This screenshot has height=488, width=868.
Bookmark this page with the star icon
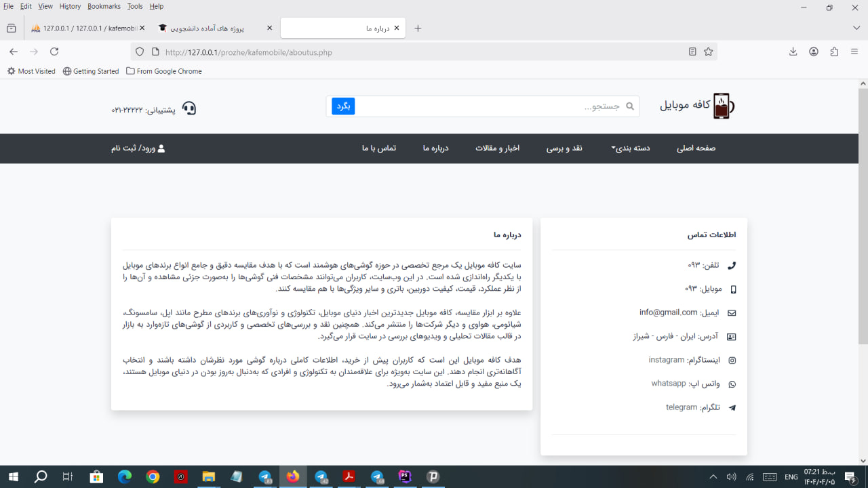click(x=709, y=52)
